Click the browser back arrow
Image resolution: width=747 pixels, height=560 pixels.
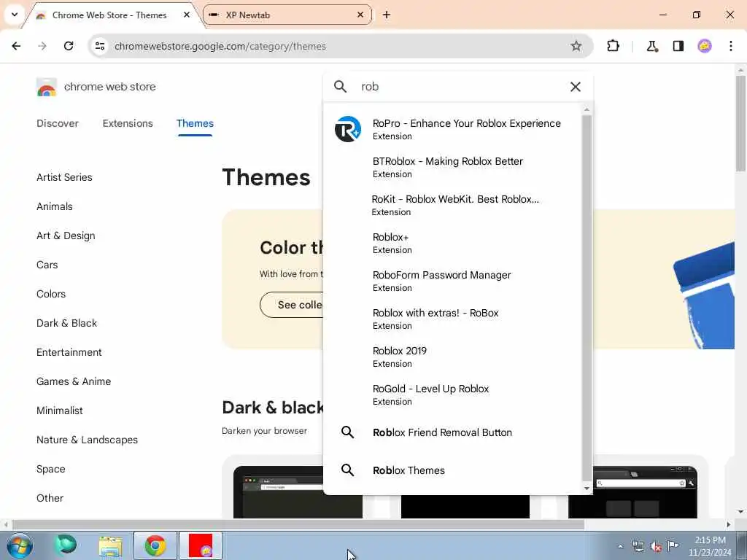(x=16, y=46)
